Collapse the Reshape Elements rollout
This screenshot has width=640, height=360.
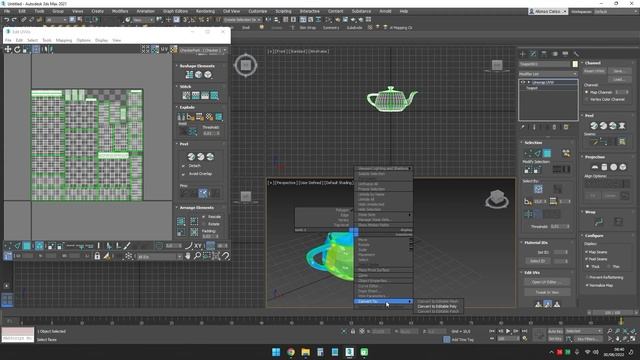click(x=196, y=66)
